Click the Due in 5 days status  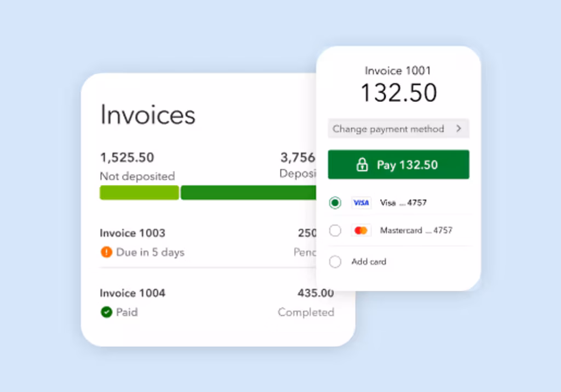tap(150, 252)
